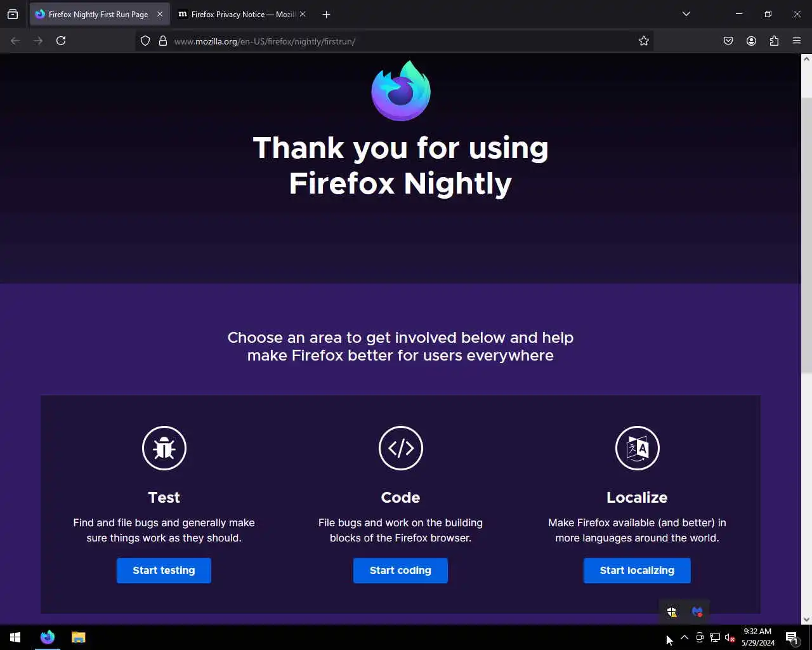The image size is (812, 650).
Task: Click the Code brackets icon
Action: pos(401,448)
